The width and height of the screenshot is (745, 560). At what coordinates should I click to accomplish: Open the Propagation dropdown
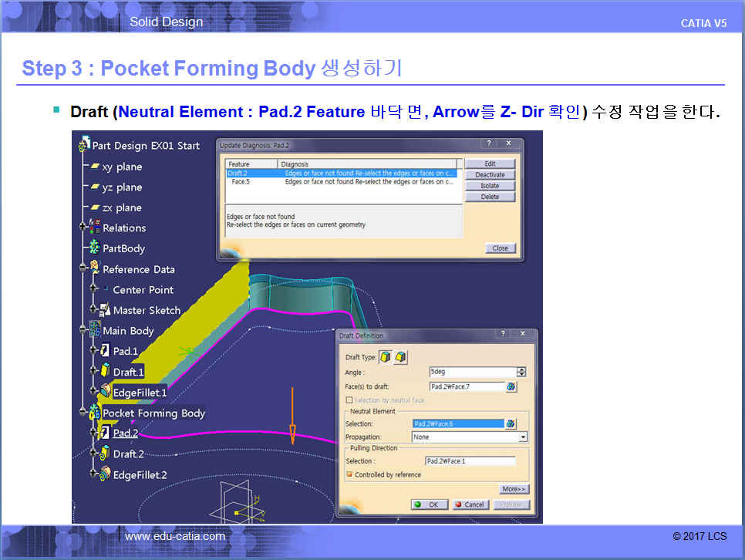pyautogui.click(x=523, y=437)
